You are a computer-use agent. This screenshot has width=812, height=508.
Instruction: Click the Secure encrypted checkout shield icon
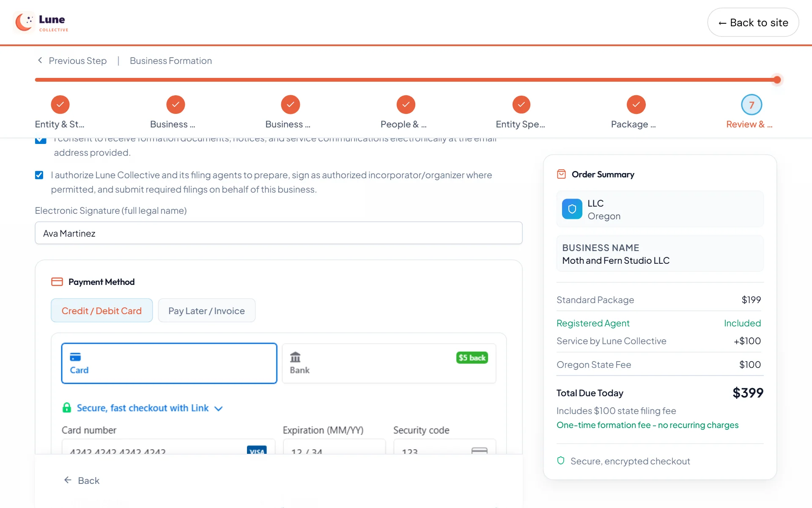point(561,461)
